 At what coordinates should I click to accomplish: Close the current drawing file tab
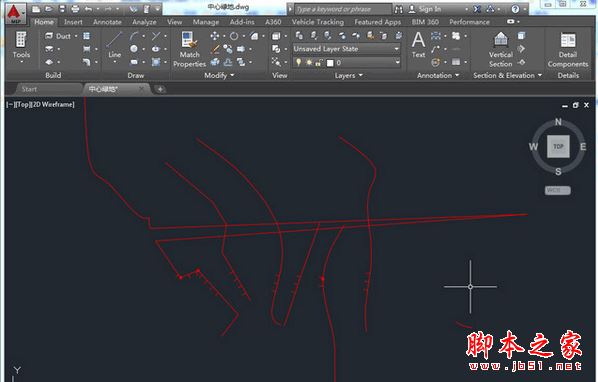[142, 89]
